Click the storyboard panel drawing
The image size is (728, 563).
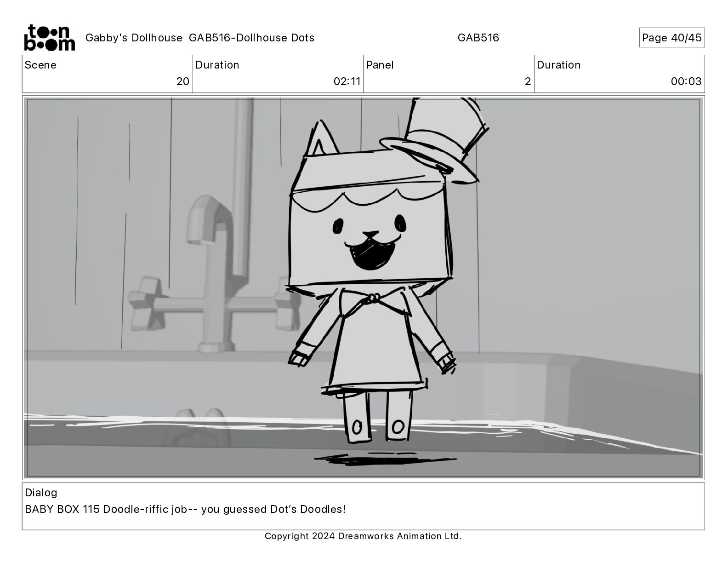(363, 287)
